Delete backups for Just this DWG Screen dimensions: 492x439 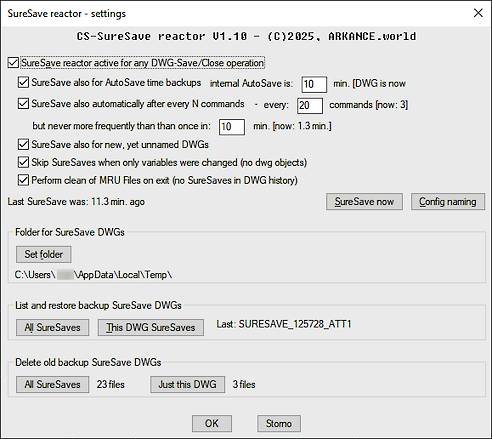coord(187,384)
